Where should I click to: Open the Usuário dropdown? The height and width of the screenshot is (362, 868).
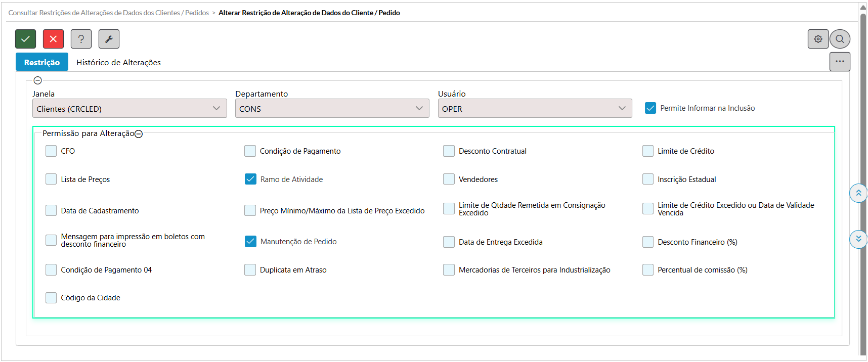click(535, 109)
